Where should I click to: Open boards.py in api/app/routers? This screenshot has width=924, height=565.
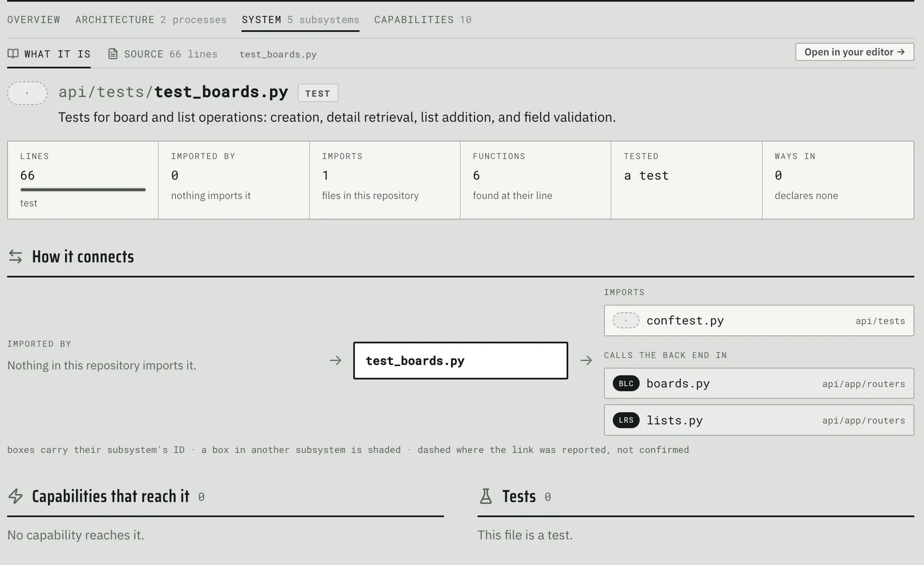pos(759,383)
